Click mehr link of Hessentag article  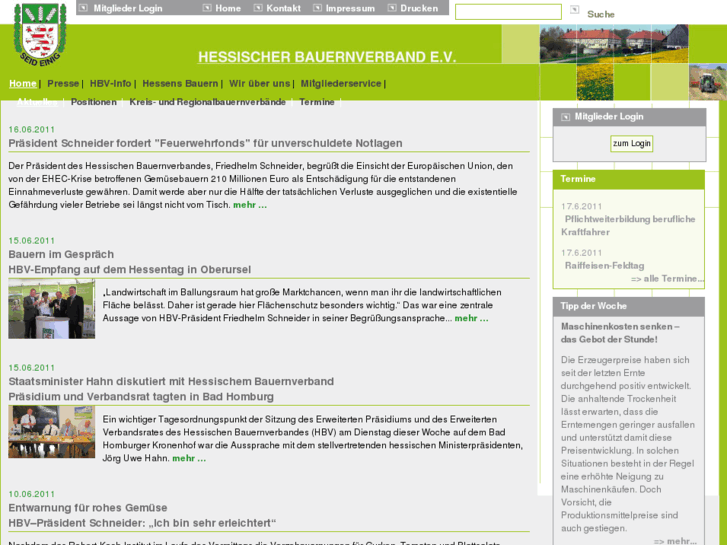point(472,318)
